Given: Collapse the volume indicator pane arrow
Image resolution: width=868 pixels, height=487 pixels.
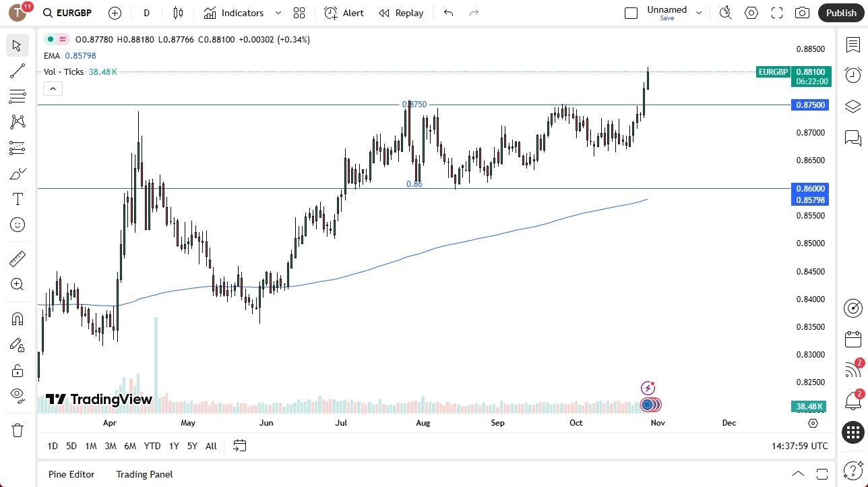Looking at the screenshot, I should click(53, 88).
